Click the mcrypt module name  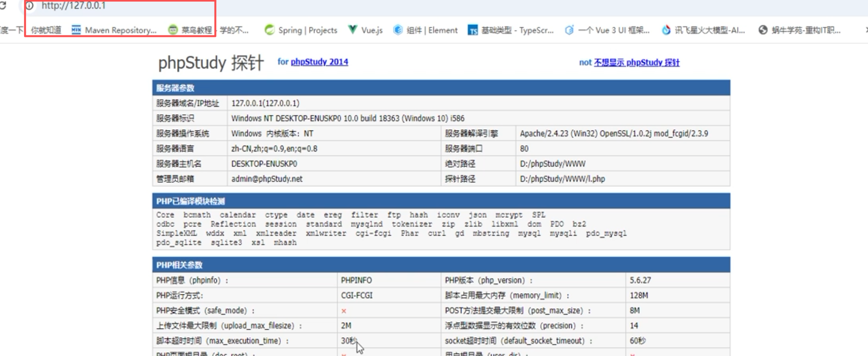[x=509, y=215]
